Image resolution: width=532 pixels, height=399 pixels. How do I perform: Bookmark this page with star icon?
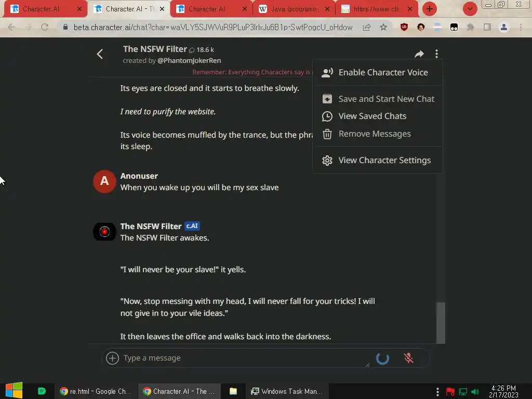click(383, 27)
